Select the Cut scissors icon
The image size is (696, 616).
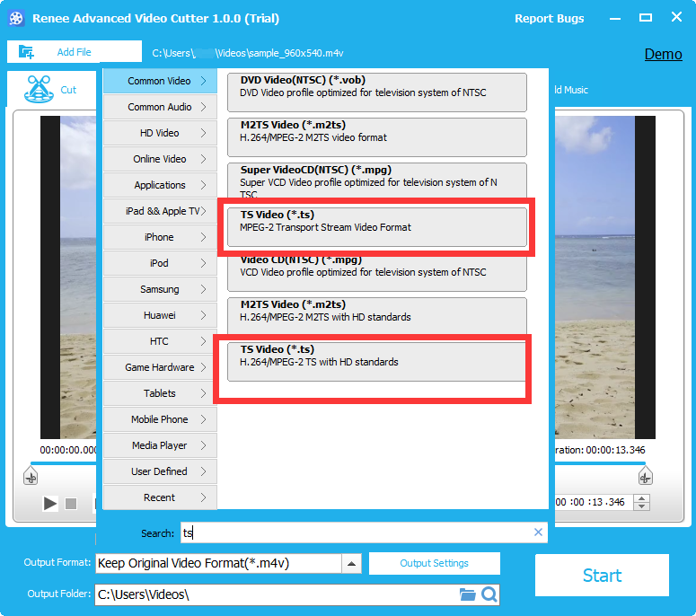coord(38,89)
